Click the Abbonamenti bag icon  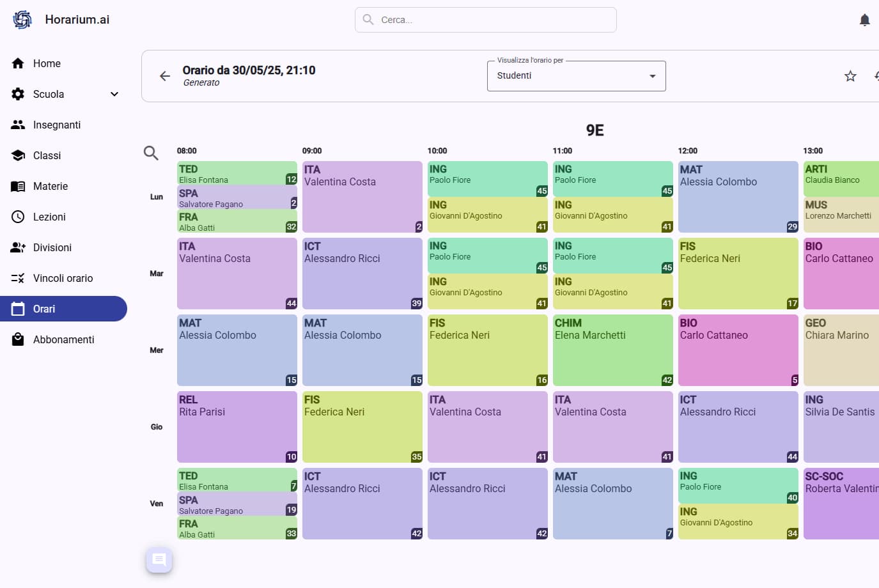(x=18, y=339)
